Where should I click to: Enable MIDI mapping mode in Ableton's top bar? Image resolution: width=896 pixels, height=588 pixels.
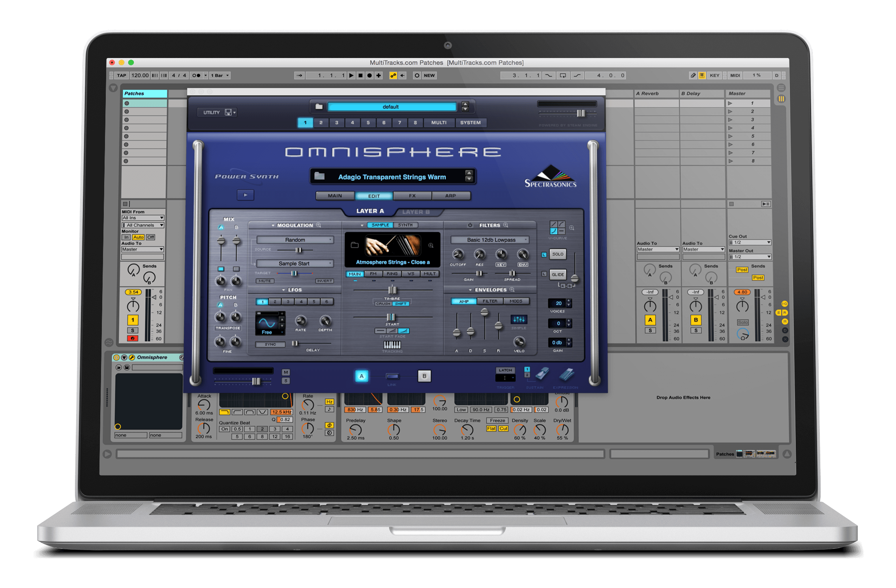coord(735,75)
